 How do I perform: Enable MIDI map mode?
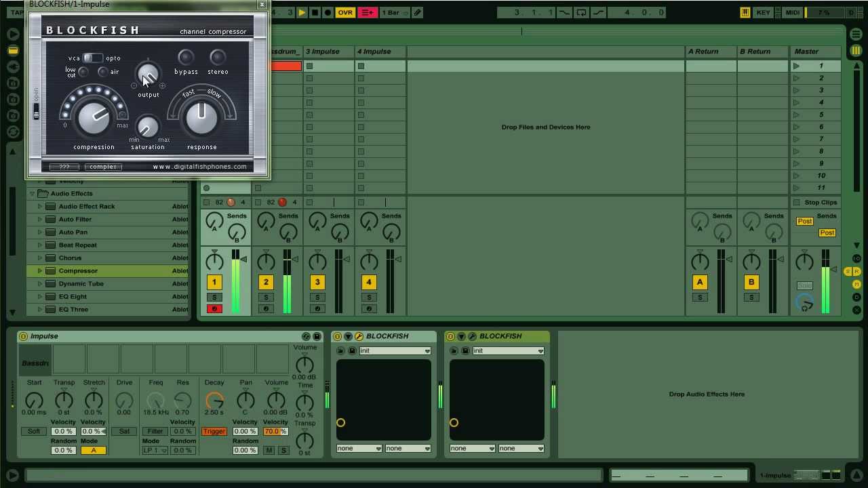click(792, 12)
